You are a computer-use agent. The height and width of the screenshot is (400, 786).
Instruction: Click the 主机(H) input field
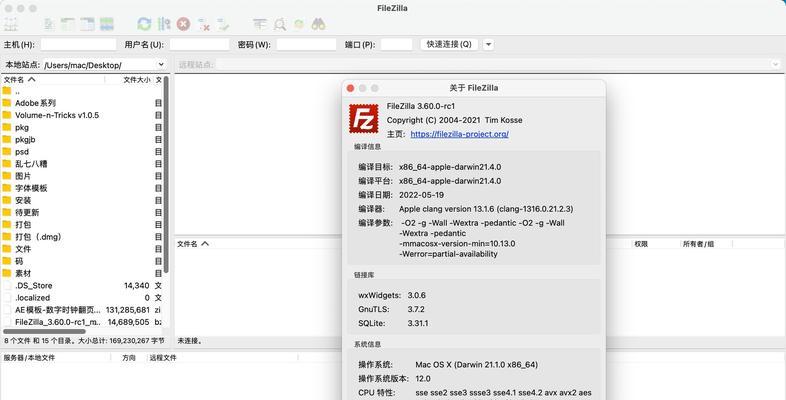[x=78, y=45]
